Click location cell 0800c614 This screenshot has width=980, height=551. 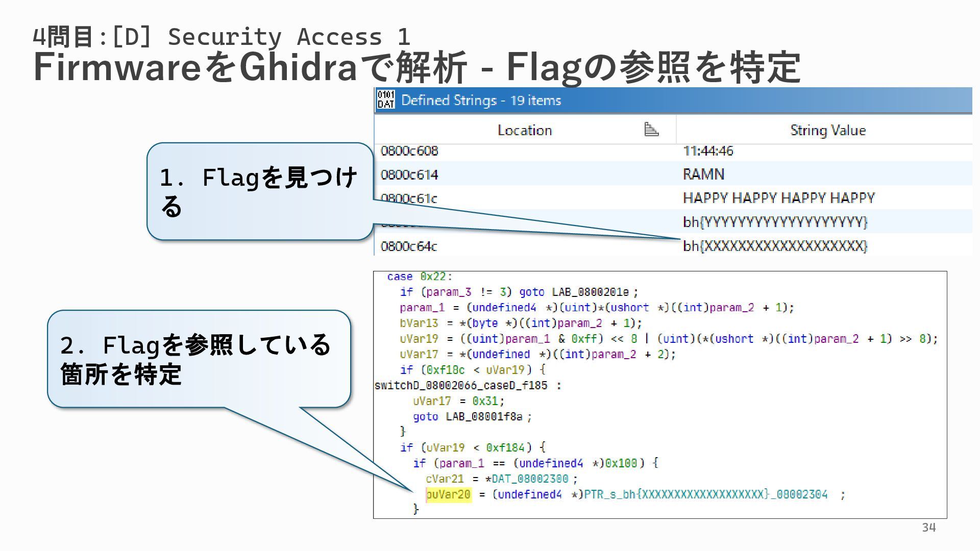coord(409,175)
